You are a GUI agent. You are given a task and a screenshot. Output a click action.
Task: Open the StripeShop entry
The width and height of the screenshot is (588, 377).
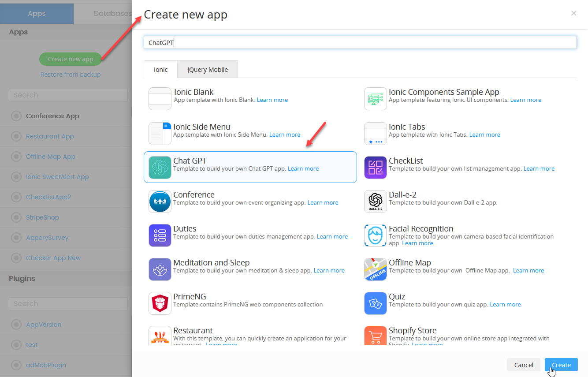coord(42,217)
